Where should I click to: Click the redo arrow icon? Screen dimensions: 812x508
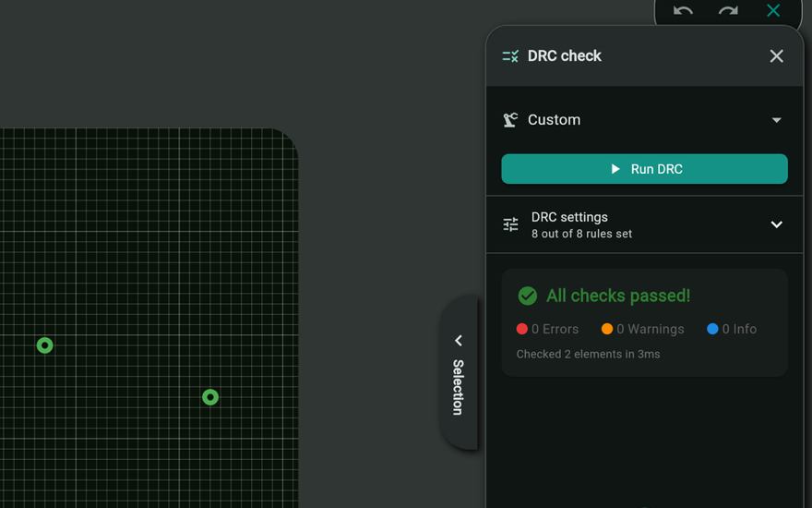pos(728,10)
